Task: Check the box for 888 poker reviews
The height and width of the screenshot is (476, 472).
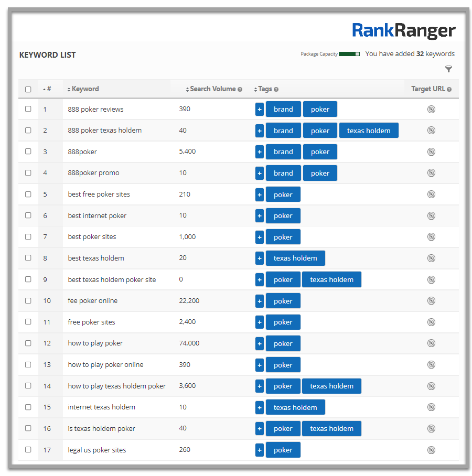Action: pos(28,109)
